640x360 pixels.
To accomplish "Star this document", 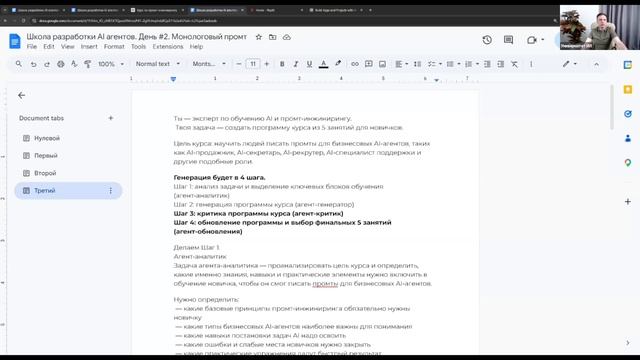I will (258, 37).
